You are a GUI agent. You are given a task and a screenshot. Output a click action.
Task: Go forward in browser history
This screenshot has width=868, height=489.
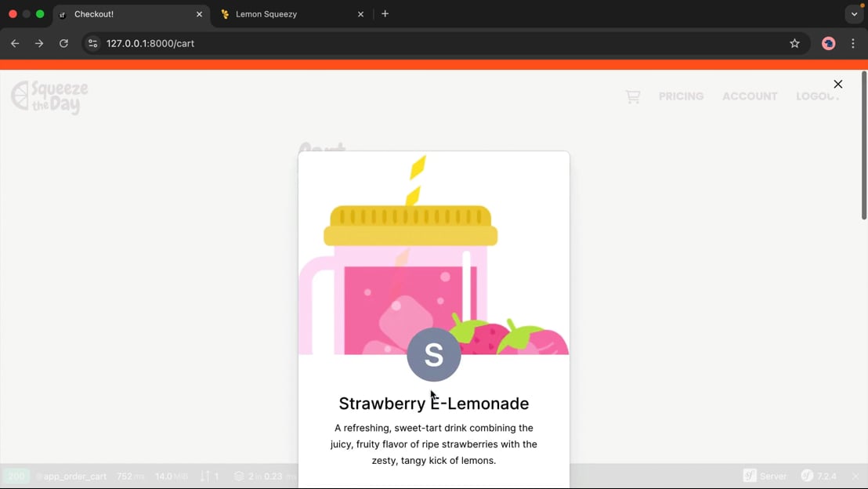pyautogui.click(x=39, y=43)
